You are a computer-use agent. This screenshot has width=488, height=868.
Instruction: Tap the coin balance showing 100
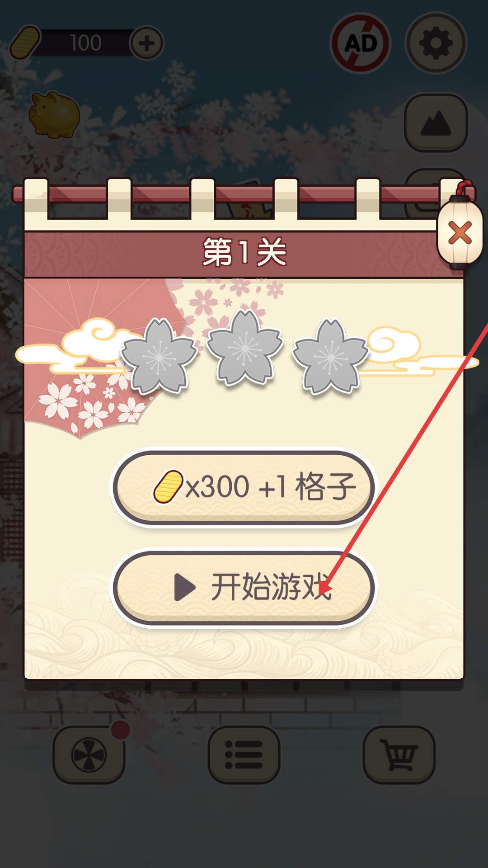[x=86, y=43]
